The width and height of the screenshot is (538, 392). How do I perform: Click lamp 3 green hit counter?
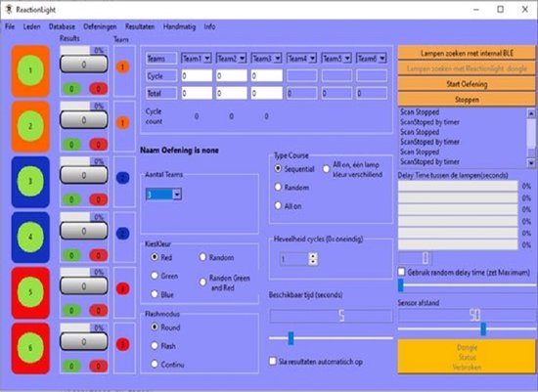coord(71,199)
